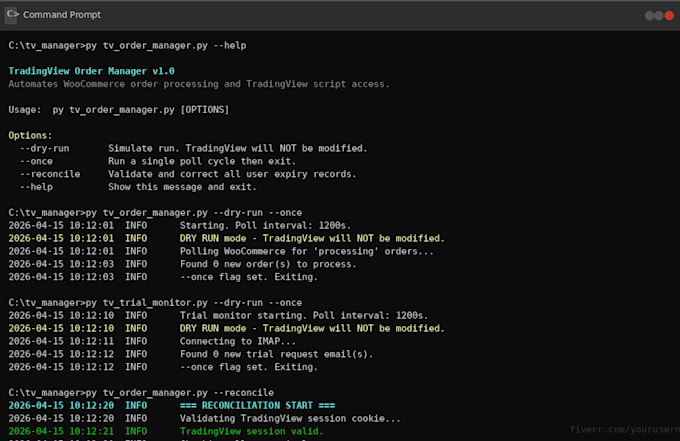
Task: Click the red close dot in title bar
Action: pyautogui.click(x=669, y=16)
